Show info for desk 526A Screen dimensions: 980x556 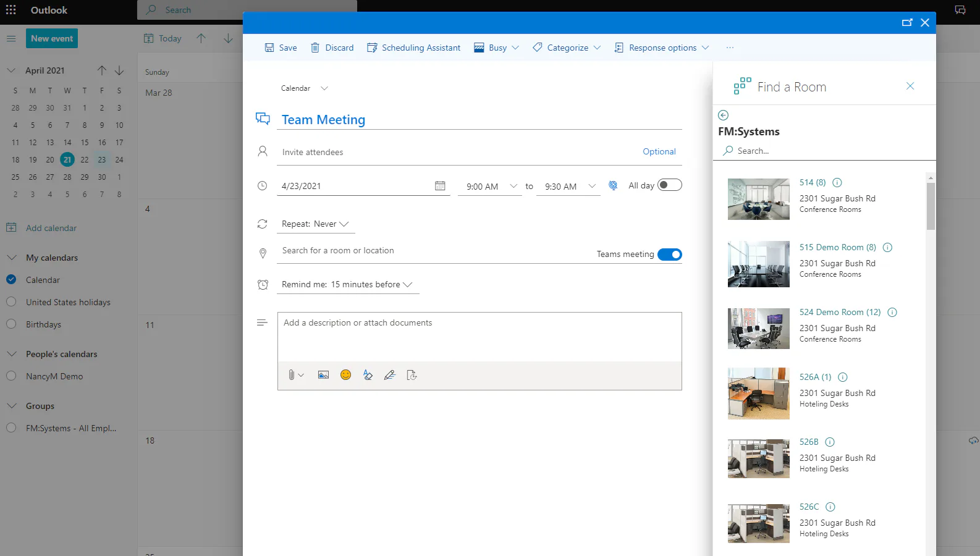(843, 377)
